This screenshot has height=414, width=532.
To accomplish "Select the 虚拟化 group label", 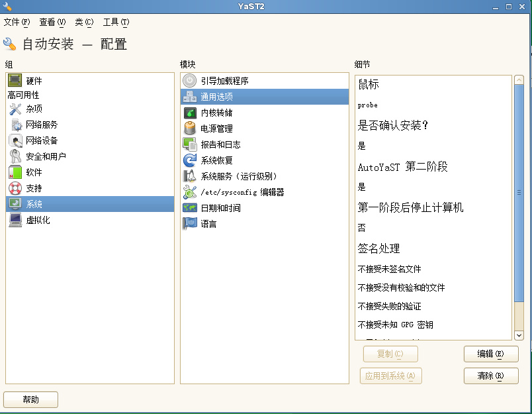I will click(x=38, y=220).
